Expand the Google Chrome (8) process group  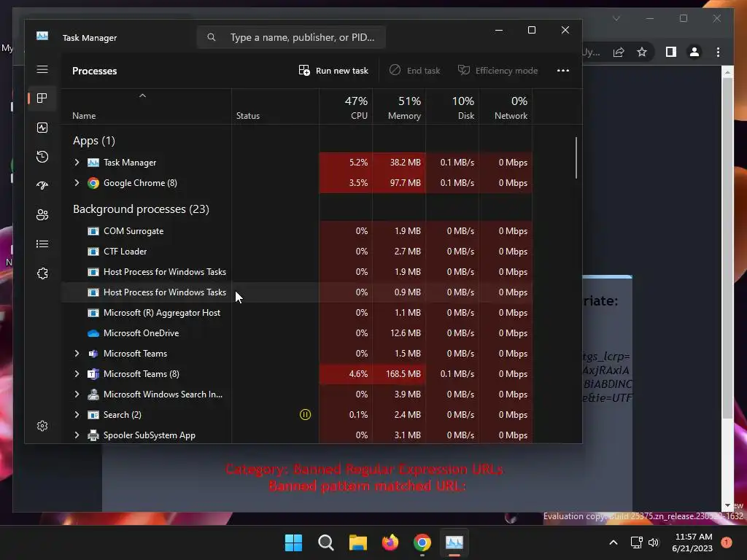click(x=77, y=183)
